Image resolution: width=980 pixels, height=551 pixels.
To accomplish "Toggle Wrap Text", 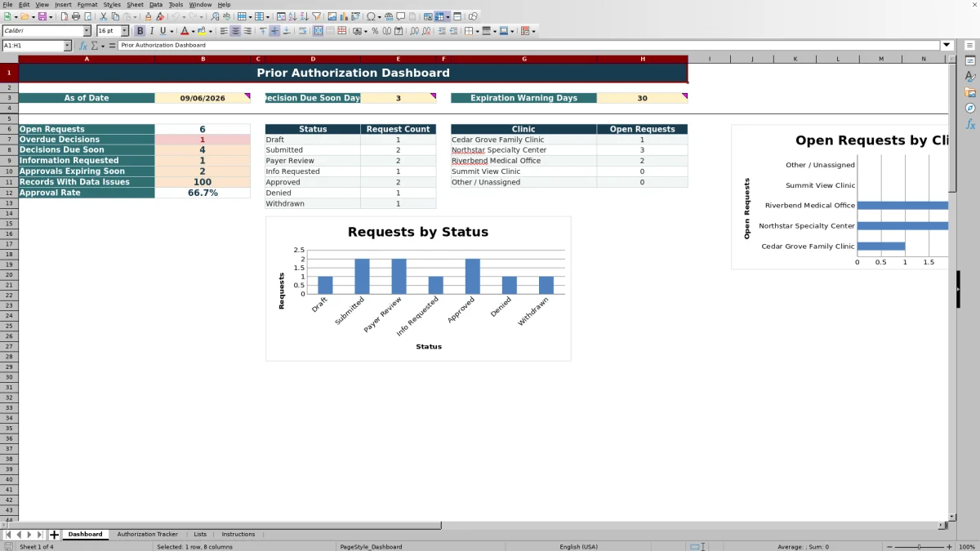I will [302, 31].
